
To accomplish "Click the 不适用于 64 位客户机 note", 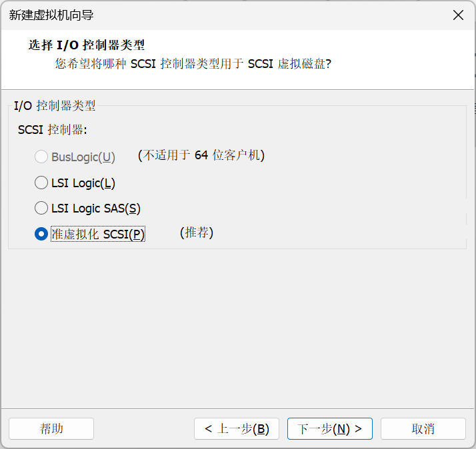I will tap(201, 155).
